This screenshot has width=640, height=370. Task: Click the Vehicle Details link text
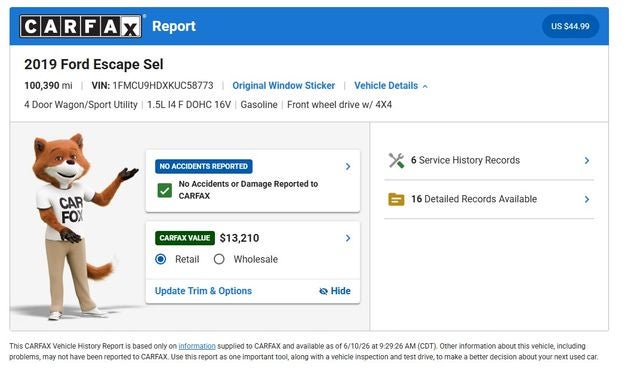click(x=386, y=86)
